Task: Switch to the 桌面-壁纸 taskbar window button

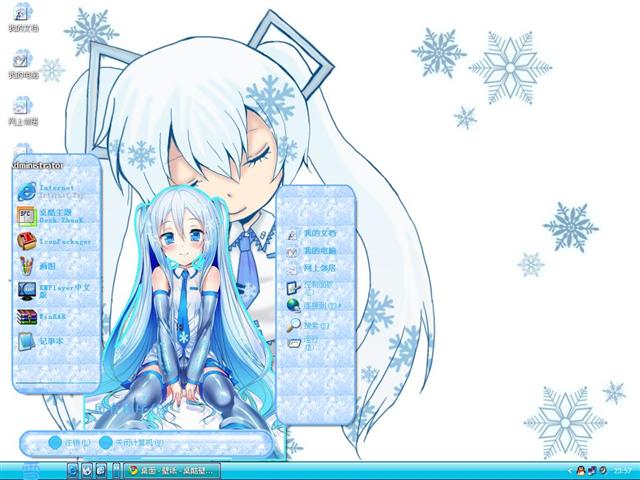Action: tap(171, 470)
